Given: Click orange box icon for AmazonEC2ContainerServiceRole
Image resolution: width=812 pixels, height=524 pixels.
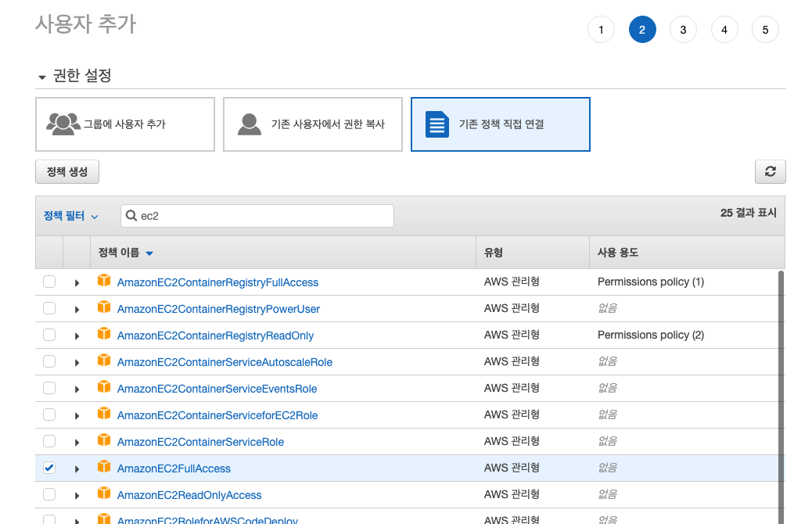Looking at the screenshot, I should click(x=104, y=440).
